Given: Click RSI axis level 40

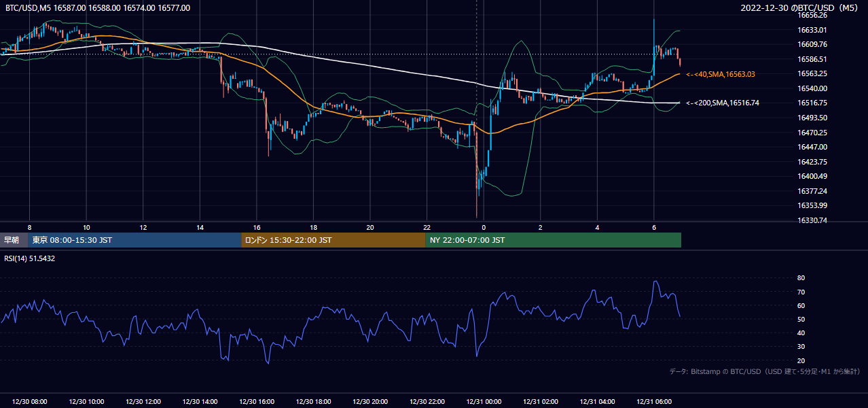Looking at the screenshot, I should 801,333.
